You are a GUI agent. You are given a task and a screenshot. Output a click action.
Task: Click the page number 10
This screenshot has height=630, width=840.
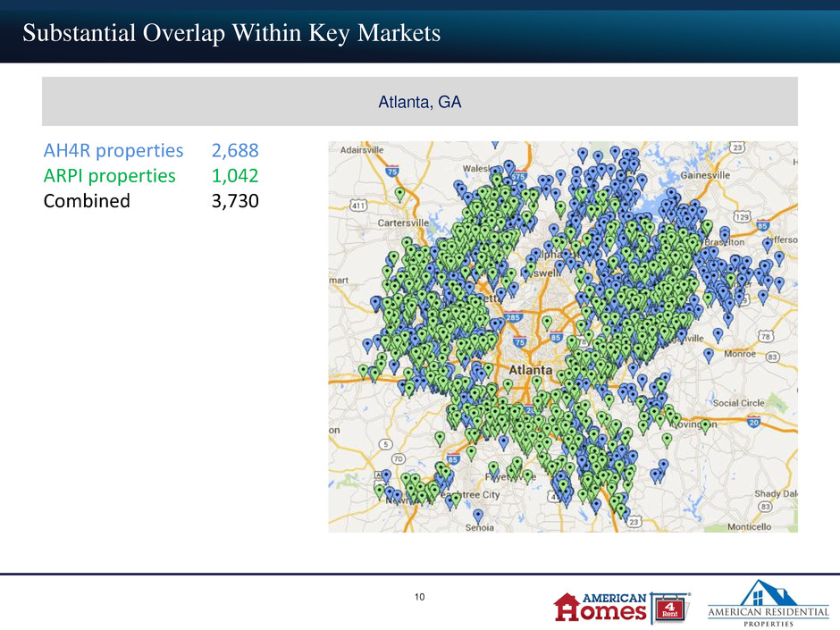point(419,597)
